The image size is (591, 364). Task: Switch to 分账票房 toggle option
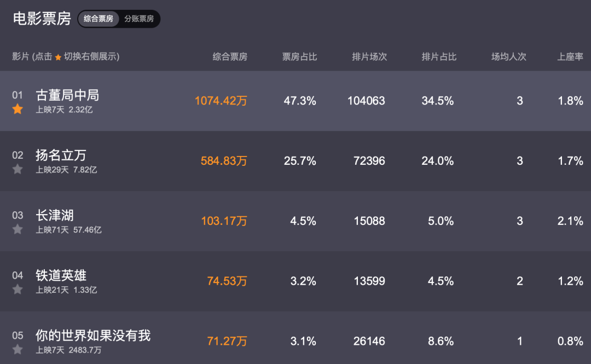click(x=139, y=19)
